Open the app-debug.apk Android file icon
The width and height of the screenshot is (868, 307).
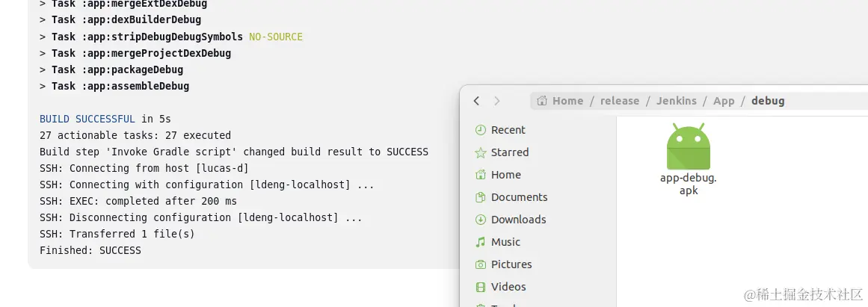pos(688,146)
